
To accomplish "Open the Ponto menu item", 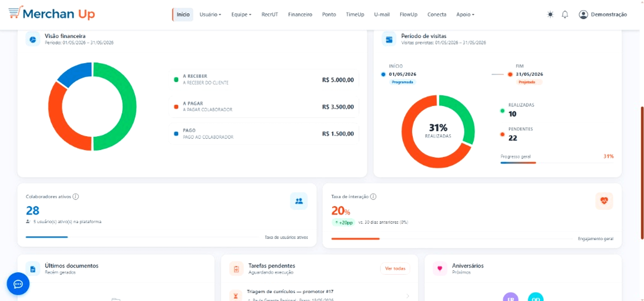I will click(x=329, y=14).
